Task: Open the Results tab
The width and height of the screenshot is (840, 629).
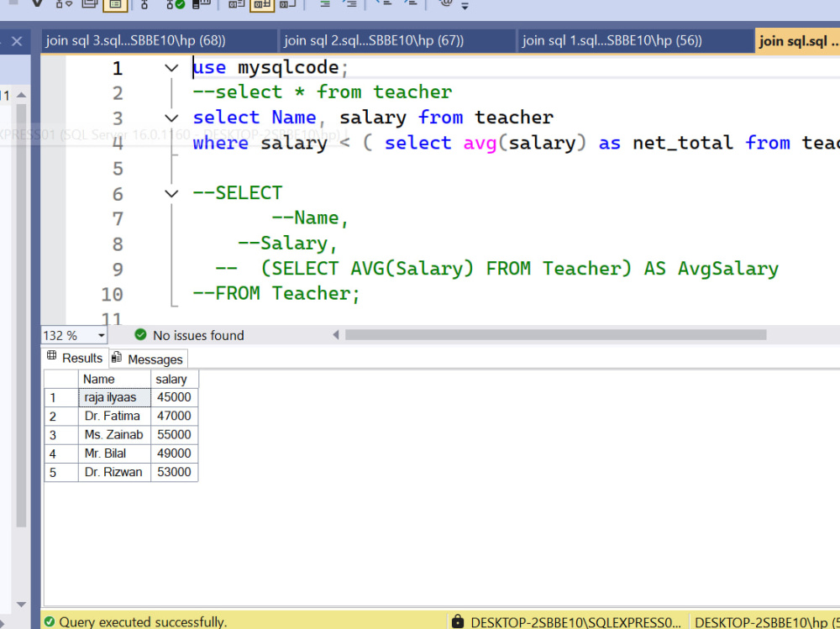Action: pyautogui.click(x=75, y=358)
